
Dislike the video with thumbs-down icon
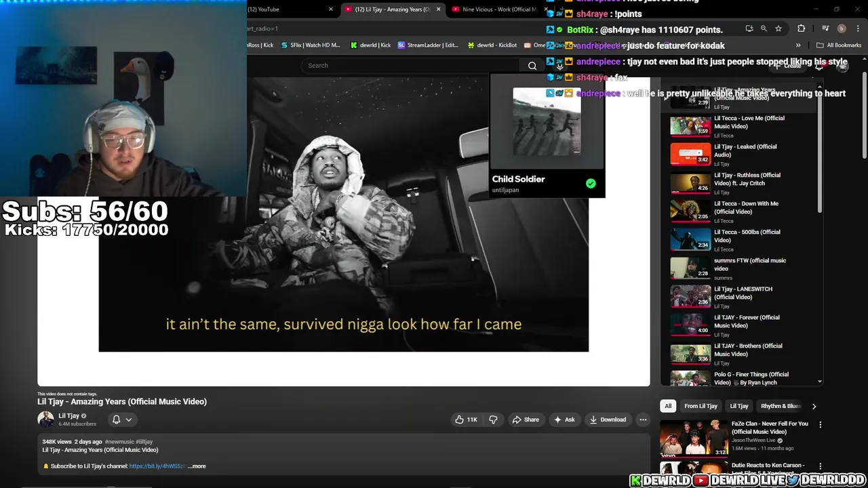coord(493,420)
